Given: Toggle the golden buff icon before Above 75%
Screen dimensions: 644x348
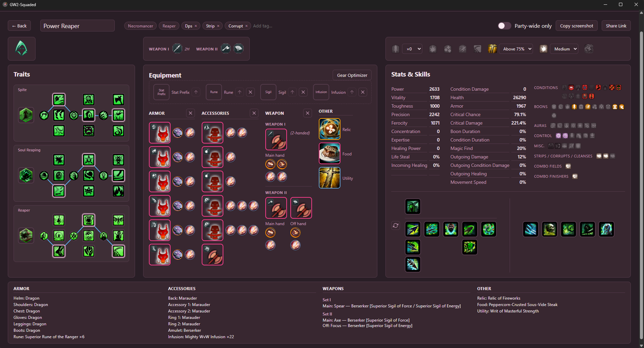Looking at the screenshot, I should 492,49.
